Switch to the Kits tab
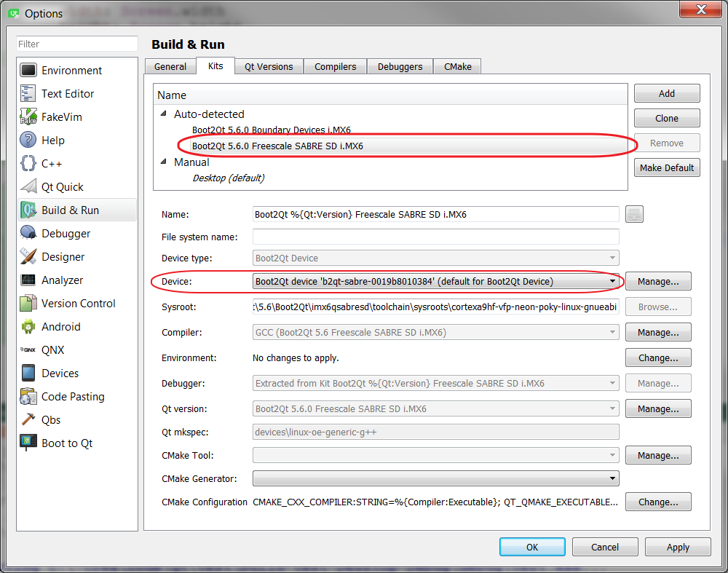 tap(215, 66)
